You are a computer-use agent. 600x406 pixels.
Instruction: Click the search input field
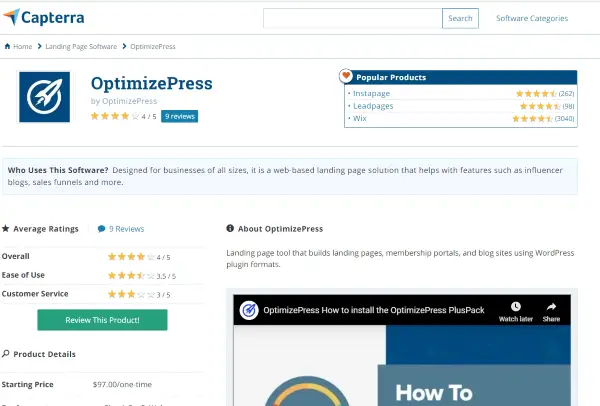tap(352, 18)
